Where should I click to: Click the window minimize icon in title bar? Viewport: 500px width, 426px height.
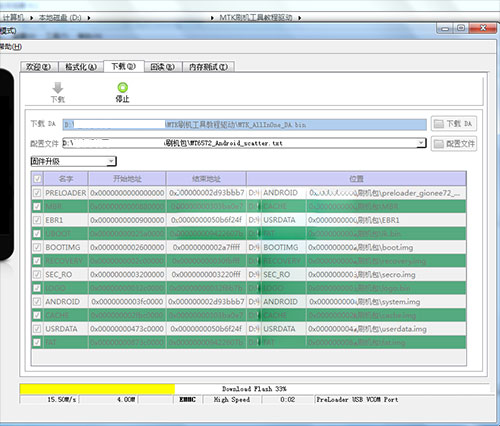click(445, 29)
